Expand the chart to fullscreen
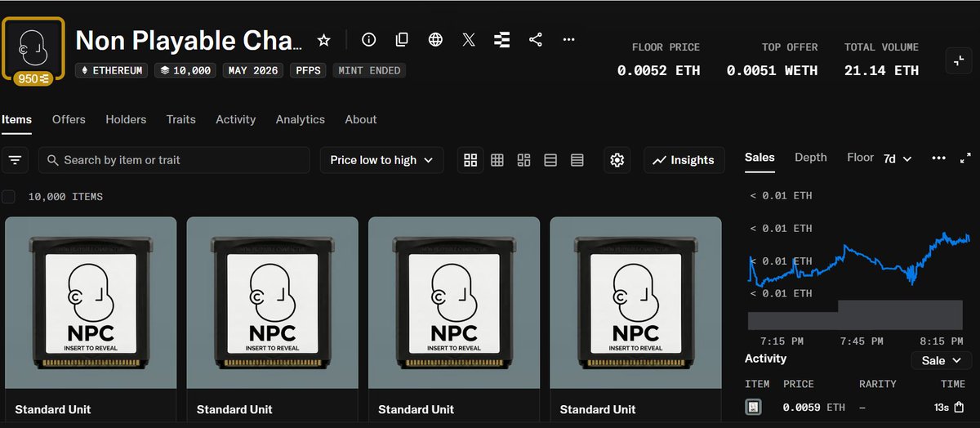 [965, 158]
